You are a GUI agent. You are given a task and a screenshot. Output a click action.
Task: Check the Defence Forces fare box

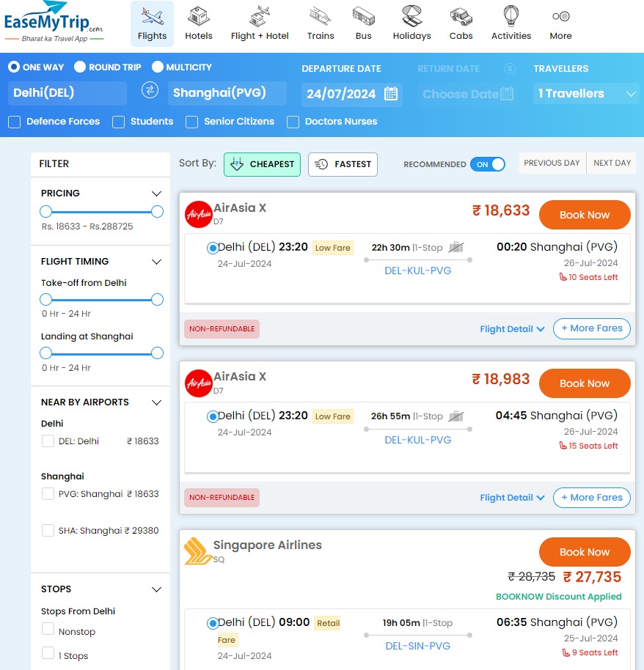[15, 122]
